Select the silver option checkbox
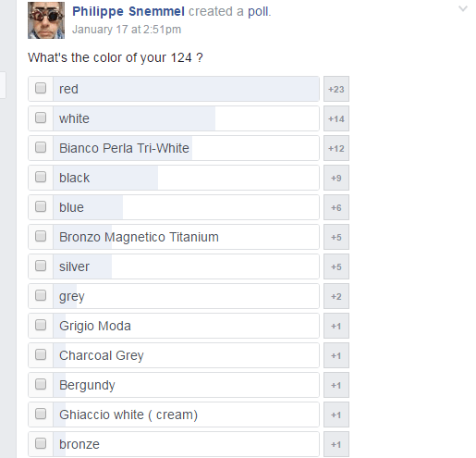476x458 pixels. [x=41, y=266]
